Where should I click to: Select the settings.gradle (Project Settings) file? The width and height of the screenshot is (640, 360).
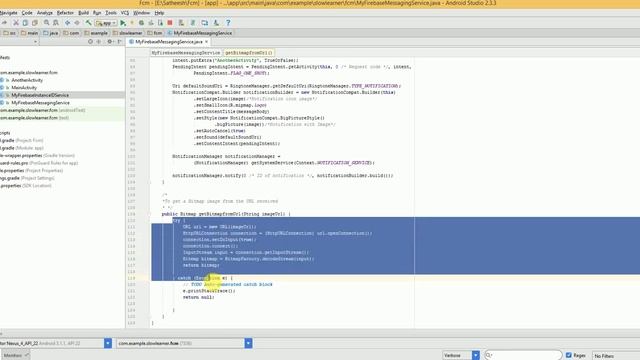27,178
